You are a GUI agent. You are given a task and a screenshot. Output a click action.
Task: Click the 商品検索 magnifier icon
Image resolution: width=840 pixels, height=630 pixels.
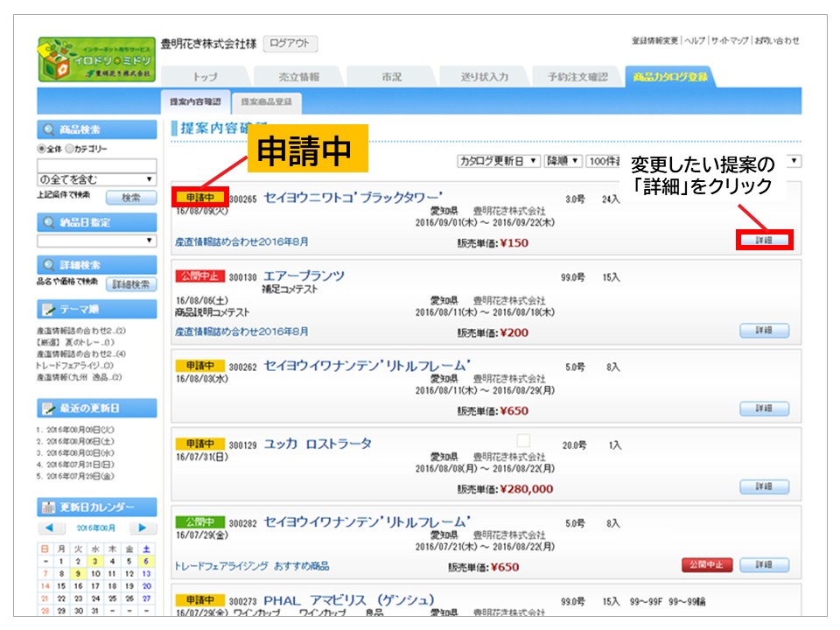point(48,129)
